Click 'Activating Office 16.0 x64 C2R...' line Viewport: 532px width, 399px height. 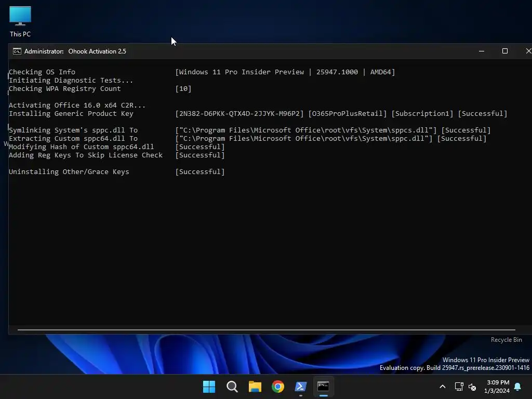tap(77, 105)
